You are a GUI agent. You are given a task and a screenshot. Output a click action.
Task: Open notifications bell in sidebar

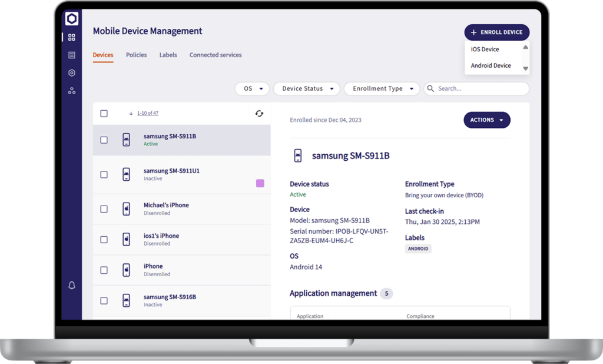tap(71, 285)
